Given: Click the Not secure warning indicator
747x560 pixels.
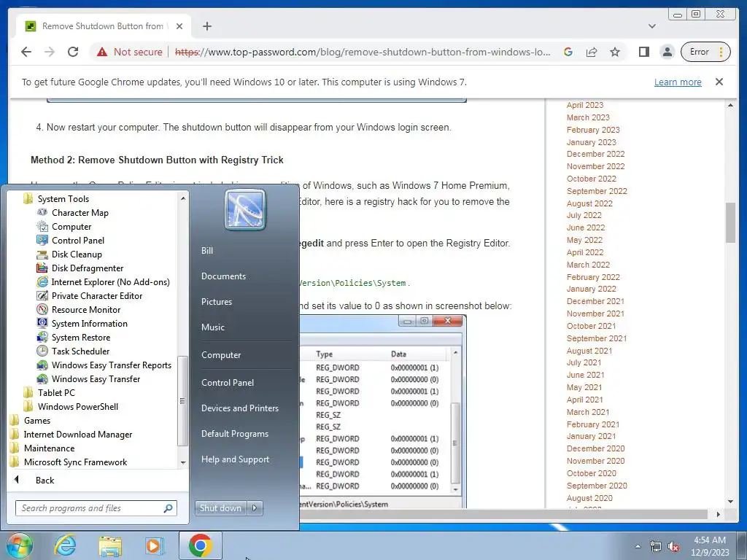Looking at the screenshot, I should (129, 52).
